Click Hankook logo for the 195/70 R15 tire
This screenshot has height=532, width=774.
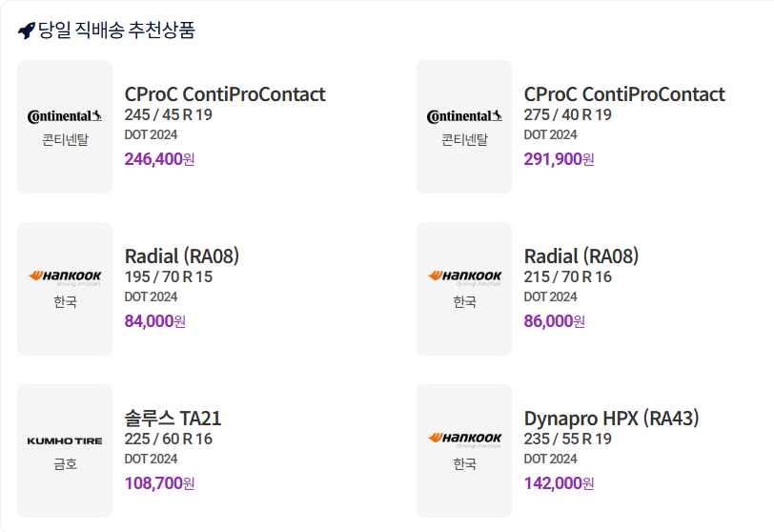(x=65, y=277)
